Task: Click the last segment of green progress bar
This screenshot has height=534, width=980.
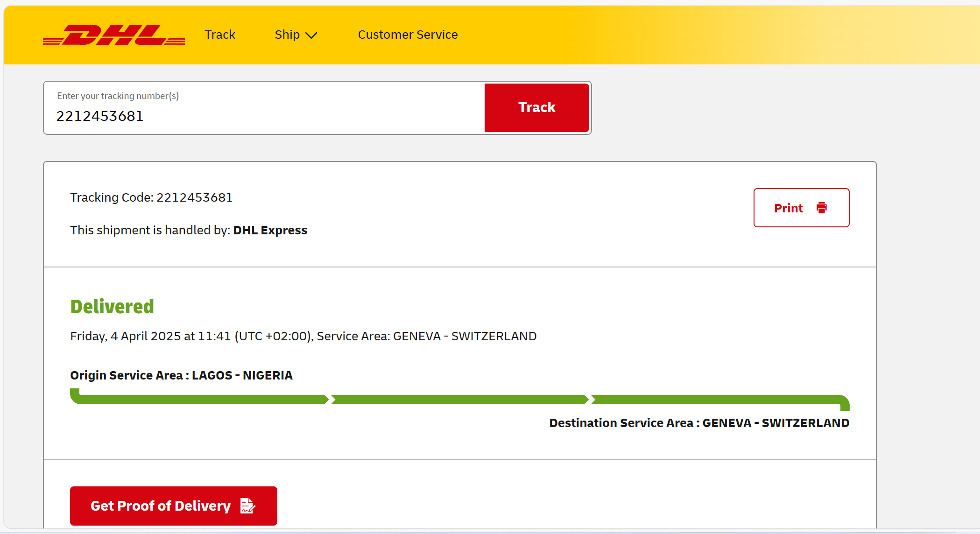Action: [x=720, y=400]
